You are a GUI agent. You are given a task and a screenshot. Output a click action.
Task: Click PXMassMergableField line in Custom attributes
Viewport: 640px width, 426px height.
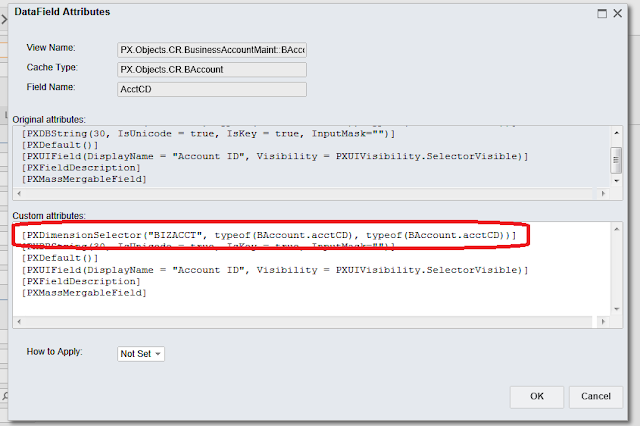[x=84, y=293]
